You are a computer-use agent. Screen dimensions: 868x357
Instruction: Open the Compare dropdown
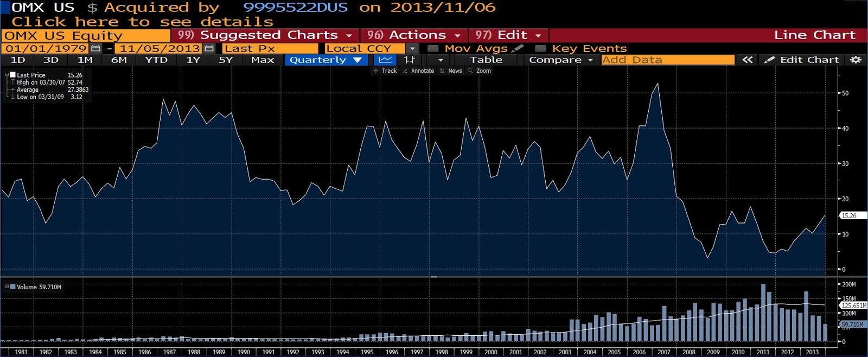560,60
